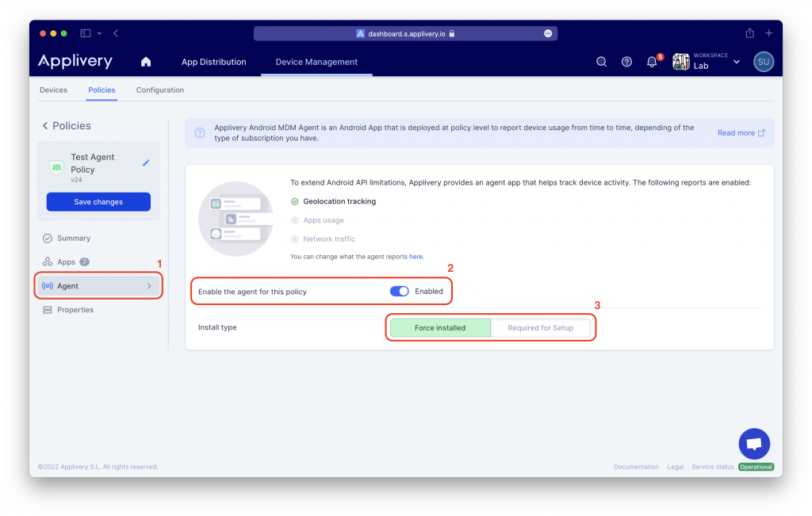Open a new browser tab with plus
The height and width of the screenshot is (516, 812).
coord(769,33)
